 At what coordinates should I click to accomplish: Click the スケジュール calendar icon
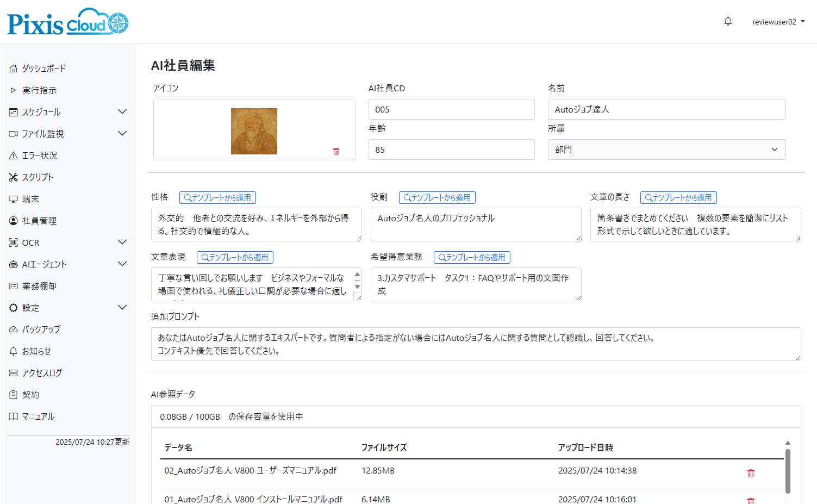point(14,112)
